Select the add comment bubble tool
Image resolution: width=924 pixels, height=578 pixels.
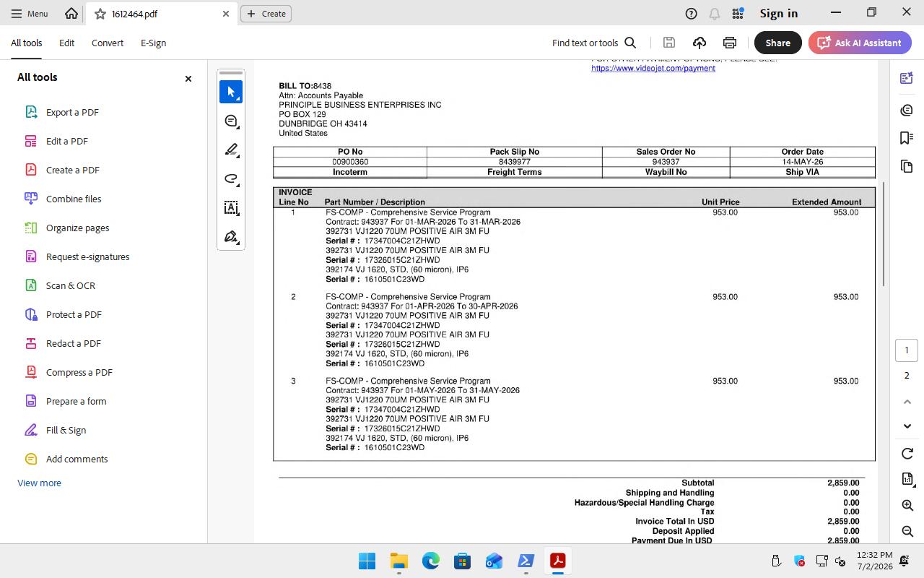point(231,121)
